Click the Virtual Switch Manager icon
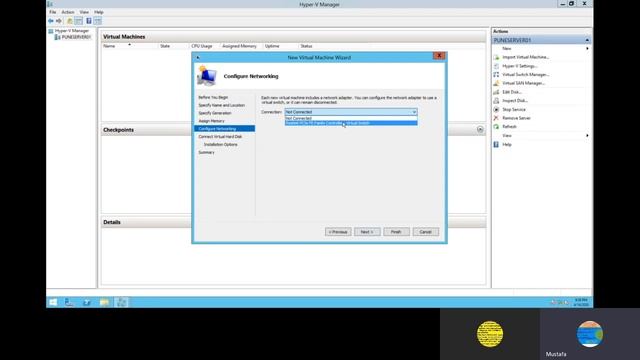The width and height of the screenshot is (640, 360). 496,75
